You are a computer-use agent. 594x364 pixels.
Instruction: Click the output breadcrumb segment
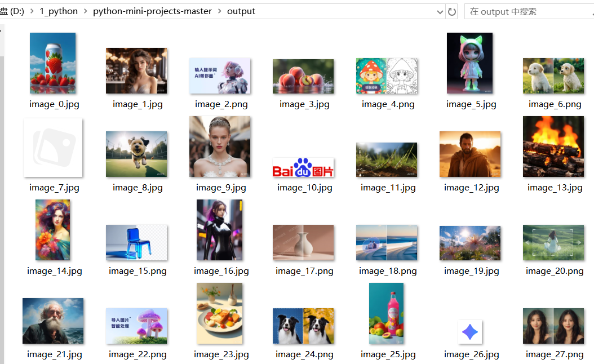pos(241,11)
